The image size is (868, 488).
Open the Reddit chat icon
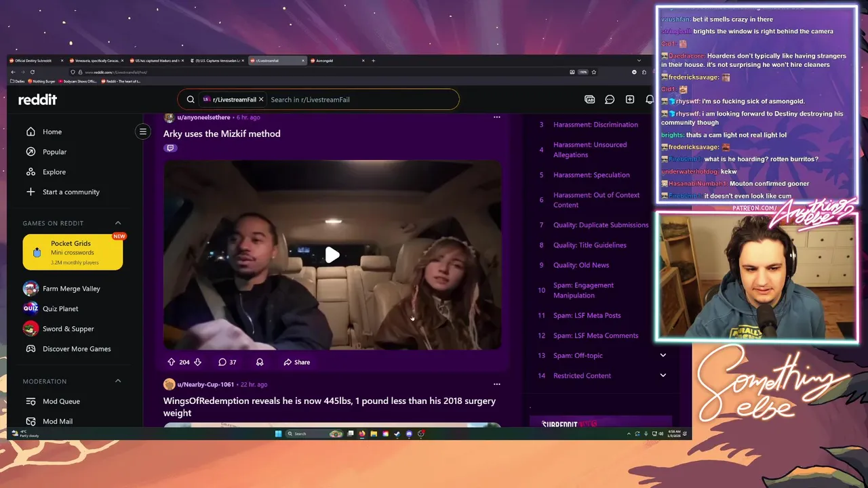coord(610,100)
